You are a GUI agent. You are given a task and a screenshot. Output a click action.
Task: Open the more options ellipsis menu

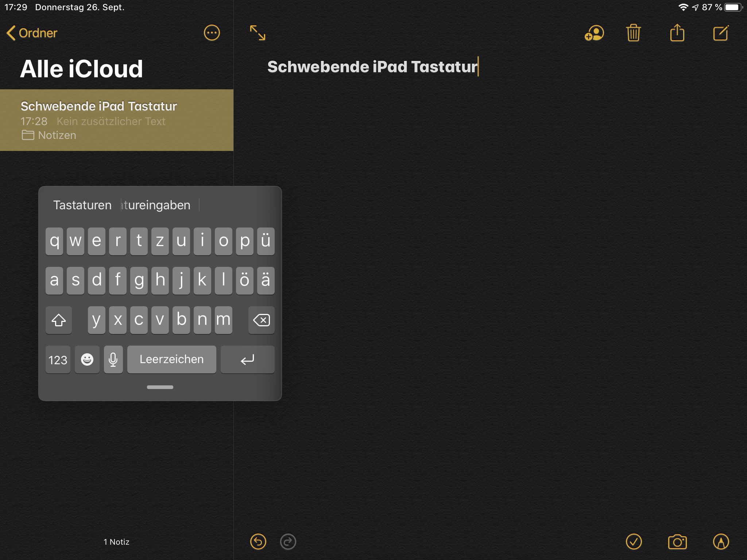(212, 33)
